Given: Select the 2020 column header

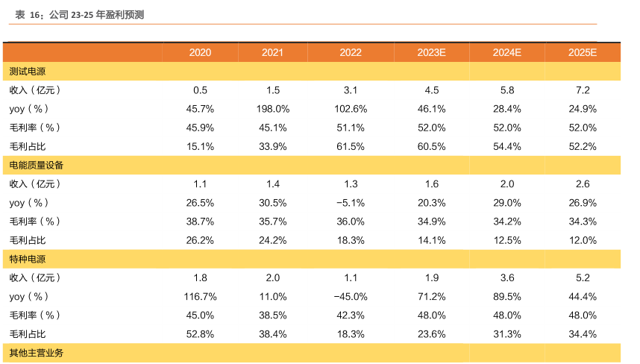Looking at the screenshot, I should [200, 52].
